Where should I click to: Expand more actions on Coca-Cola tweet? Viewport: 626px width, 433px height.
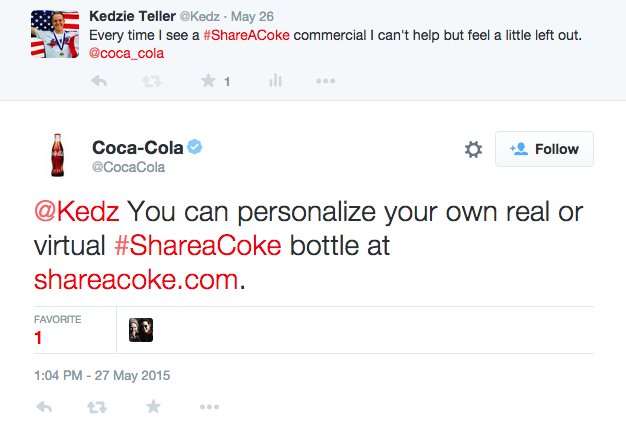[x=209, y=407]
